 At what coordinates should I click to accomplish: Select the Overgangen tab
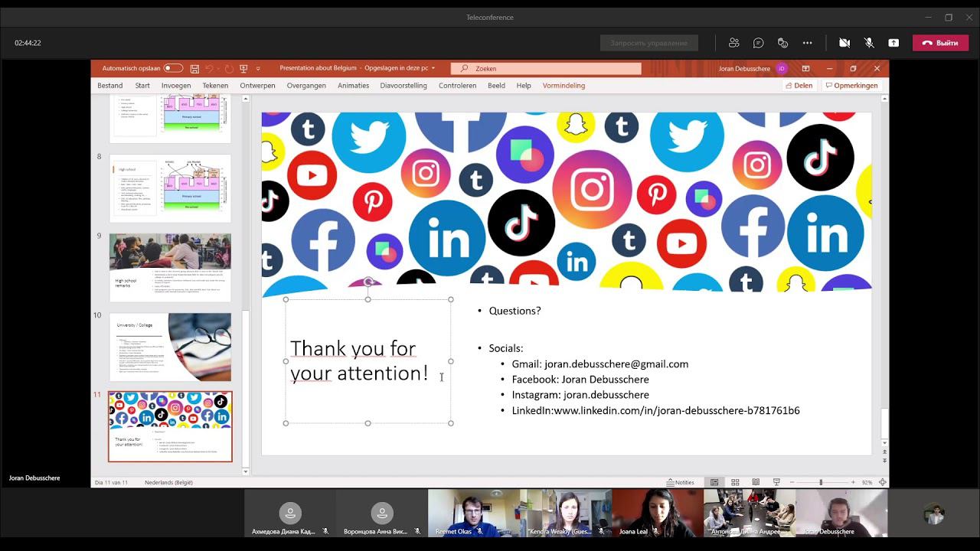tap(306, 86)
